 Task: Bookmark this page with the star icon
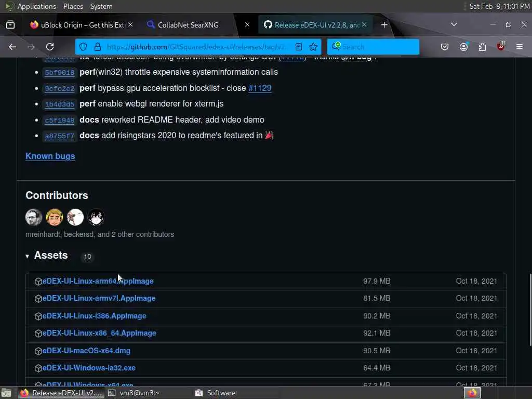(313, 47)
